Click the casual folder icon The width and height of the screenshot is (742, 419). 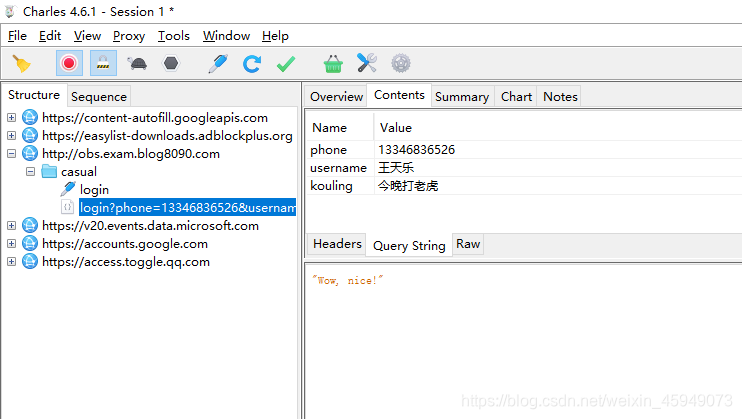(x=49, y=171)
